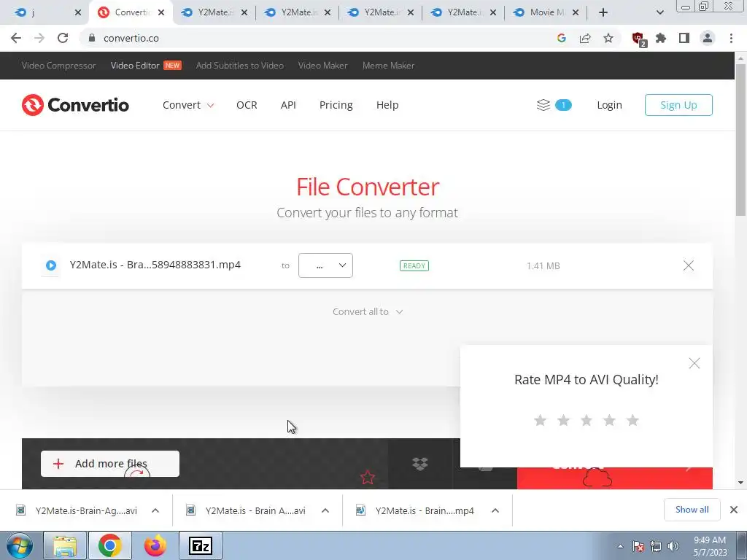Screen dimensions: 747x560
Task: Open Windows Explorer from taskbar
Action: click(65, 545)
